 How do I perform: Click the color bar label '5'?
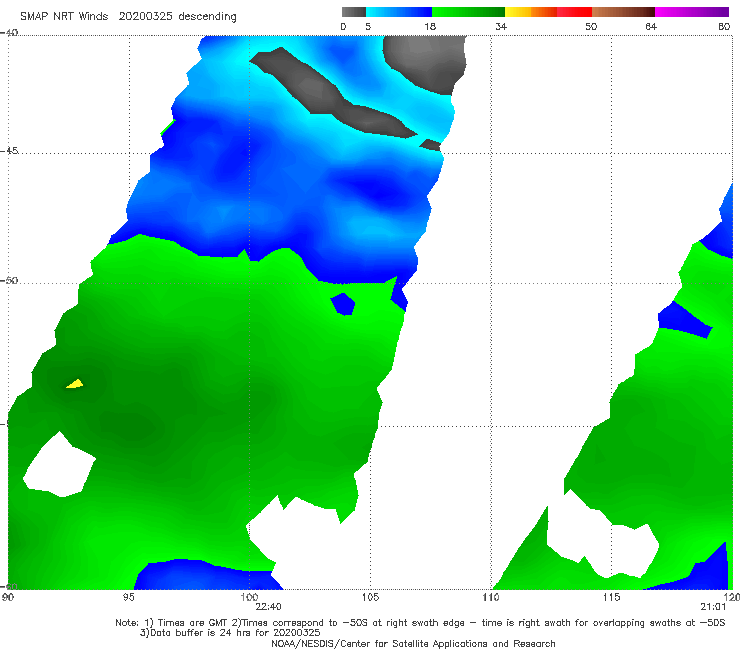(368, 26)
